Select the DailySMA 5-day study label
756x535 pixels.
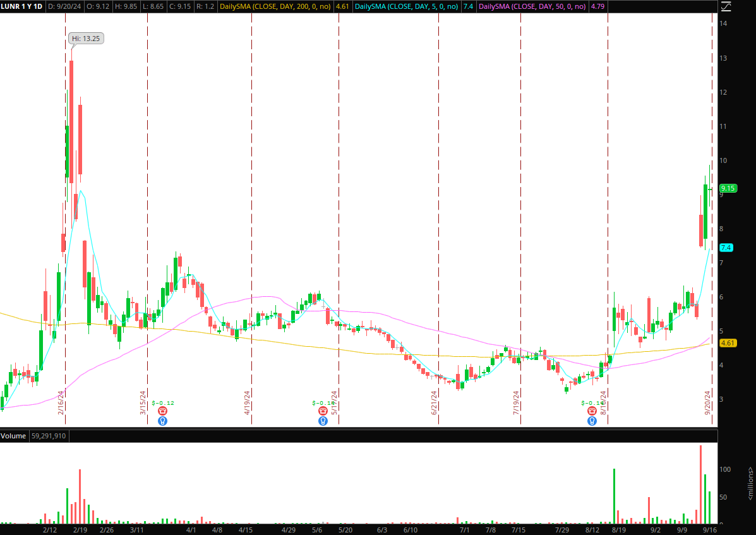tap(407, 6)
